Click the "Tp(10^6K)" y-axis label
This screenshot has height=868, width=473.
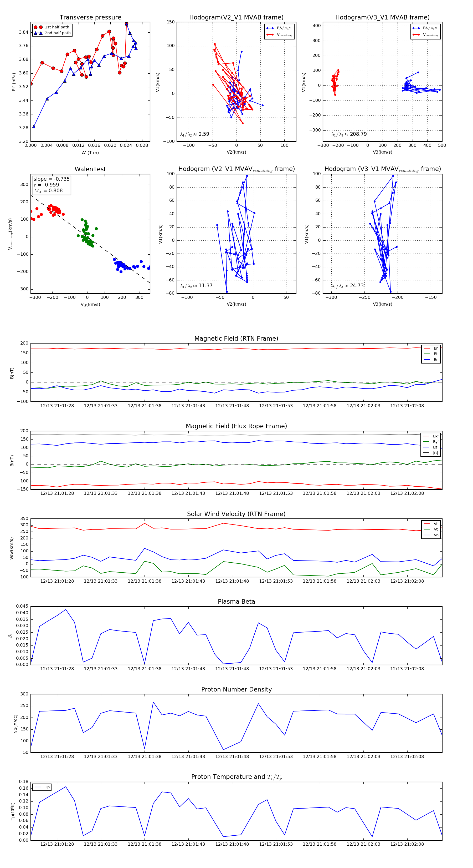click(13, 811)
